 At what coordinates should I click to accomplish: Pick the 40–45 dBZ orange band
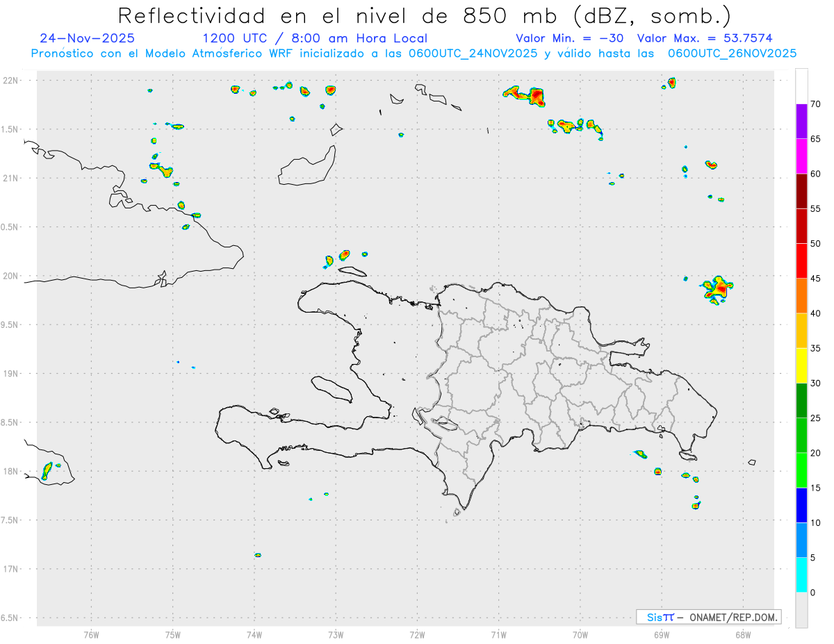[x=801, y=296]
